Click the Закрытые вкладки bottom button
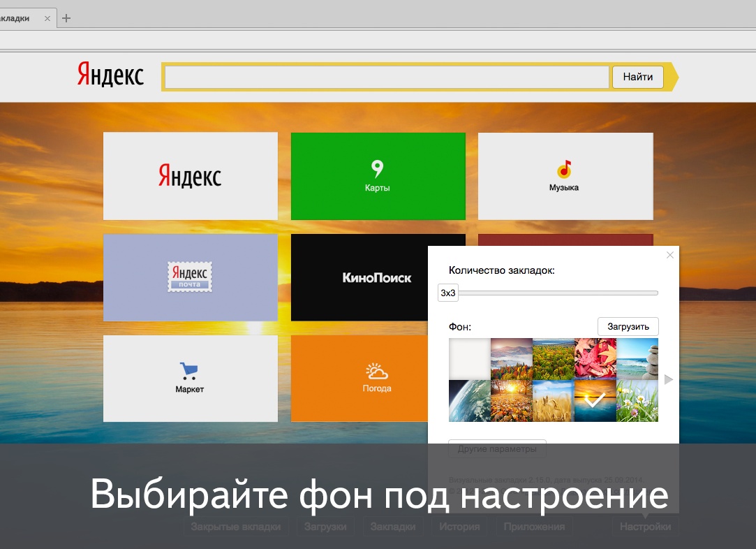 click(236, 527)
